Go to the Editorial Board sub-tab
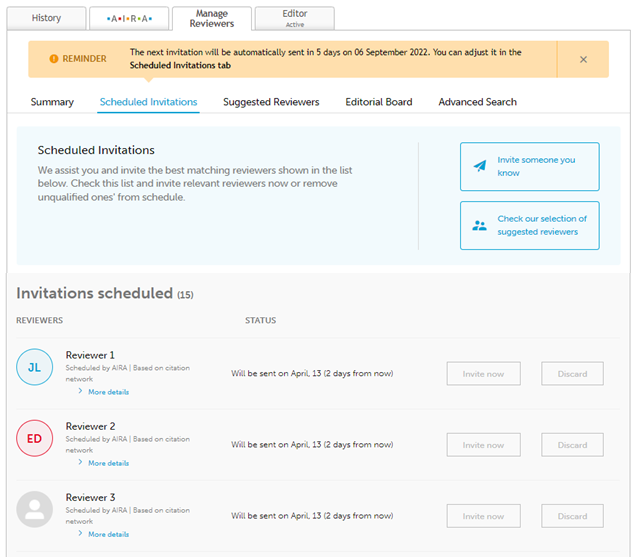 (378, 102)
